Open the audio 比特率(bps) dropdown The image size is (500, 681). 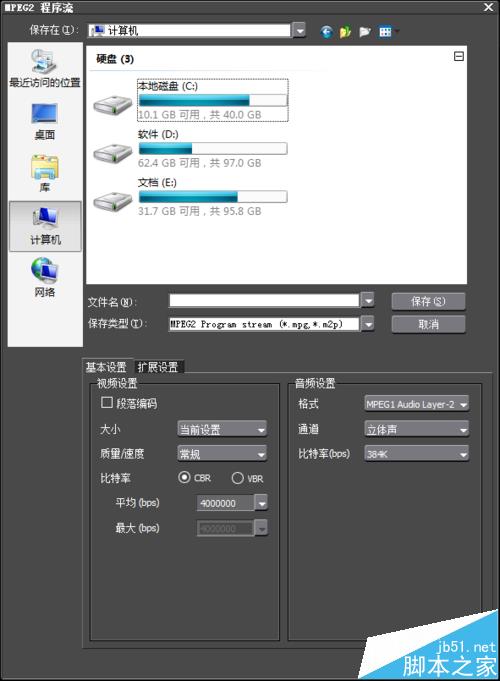[416, 454]
